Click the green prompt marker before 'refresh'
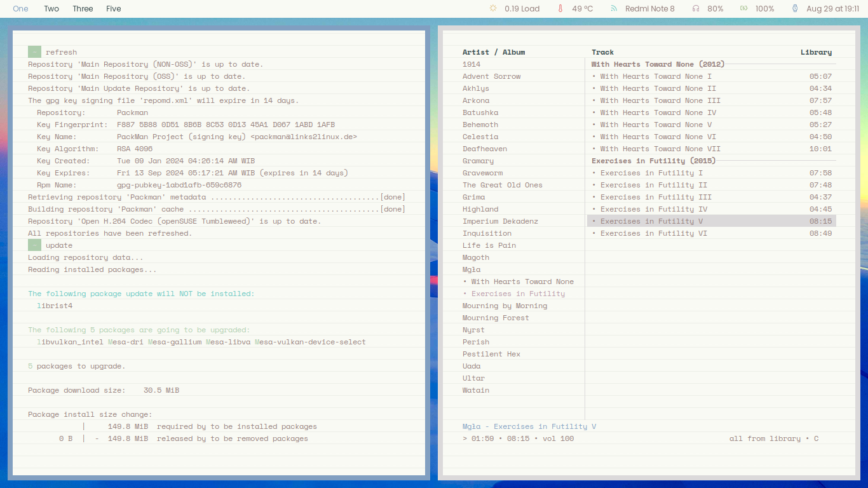 (34, 52)
